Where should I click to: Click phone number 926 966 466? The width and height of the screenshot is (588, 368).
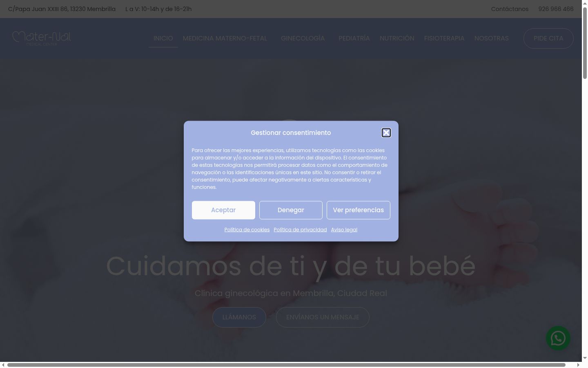click(556, 9)
